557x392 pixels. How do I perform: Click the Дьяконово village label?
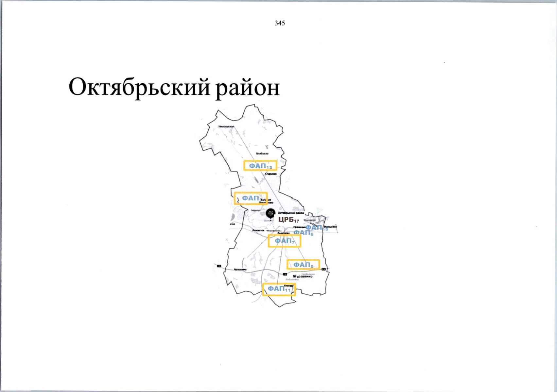[x=283, y=233]
